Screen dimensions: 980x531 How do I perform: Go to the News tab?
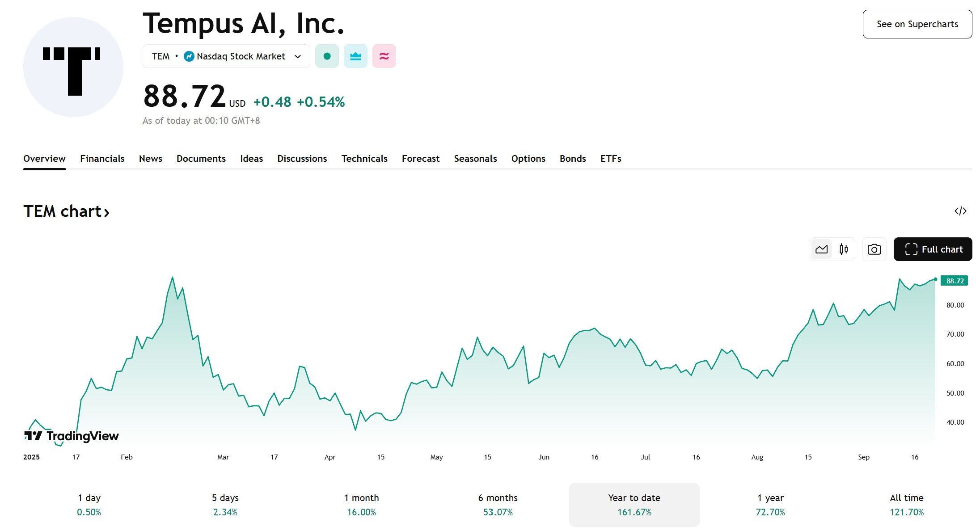[151, 159]
